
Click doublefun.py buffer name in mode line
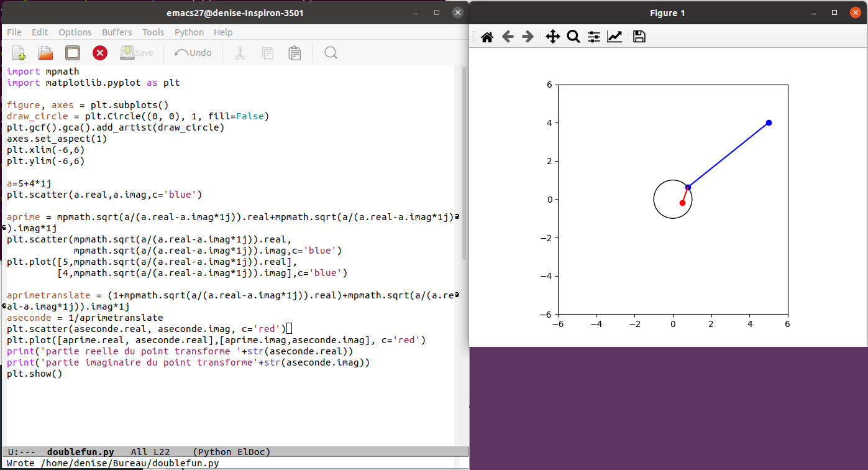click(81, 452)
